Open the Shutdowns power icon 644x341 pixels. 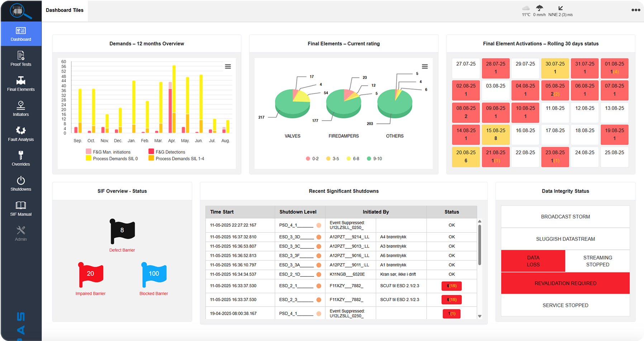(21, 180)
